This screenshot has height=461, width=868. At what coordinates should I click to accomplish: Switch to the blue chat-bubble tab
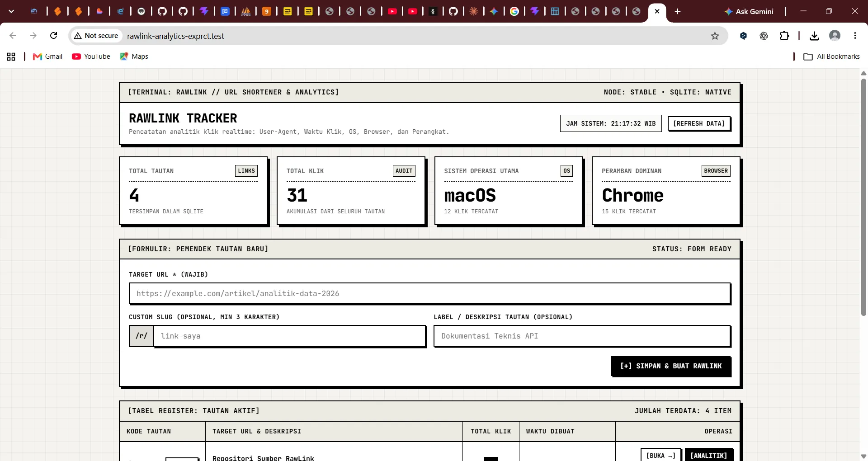pyautogui.click(x=225, y=12)
